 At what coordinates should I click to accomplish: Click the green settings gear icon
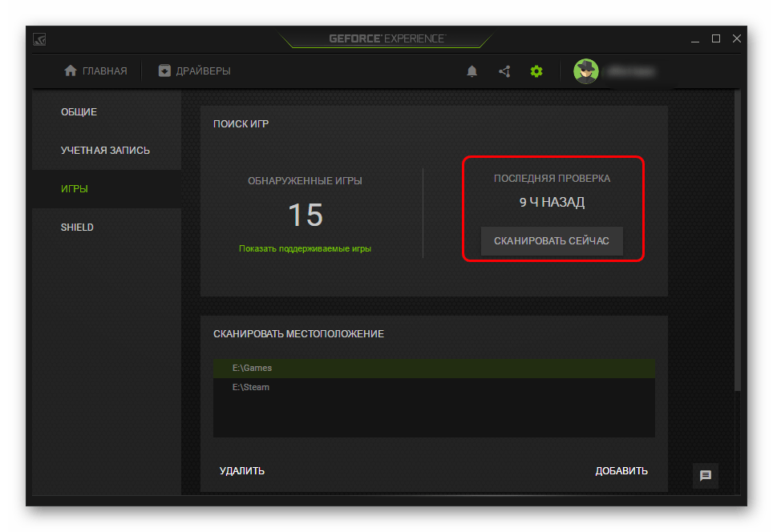click(x=536, y=71)
